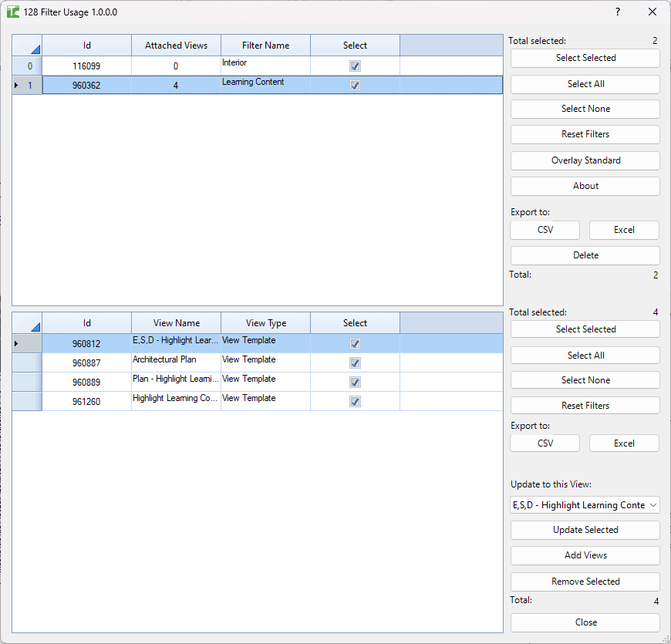
Task: Click the lower Select Selected button for views
Action: coord(585,329)
